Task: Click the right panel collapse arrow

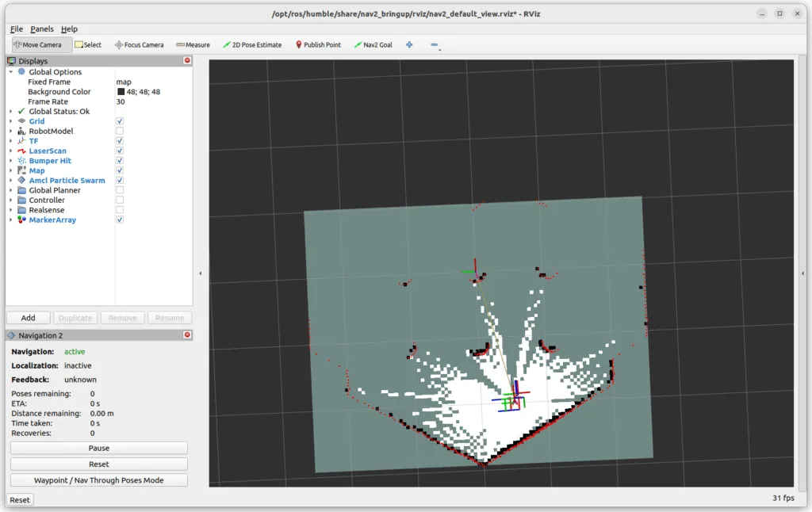Action: point(803,273)
